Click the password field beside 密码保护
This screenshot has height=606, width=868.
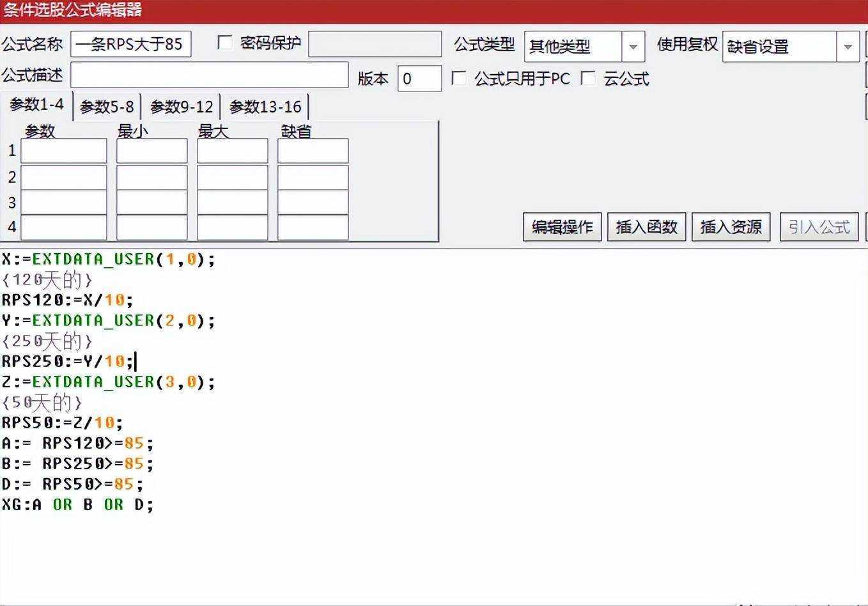375,44
